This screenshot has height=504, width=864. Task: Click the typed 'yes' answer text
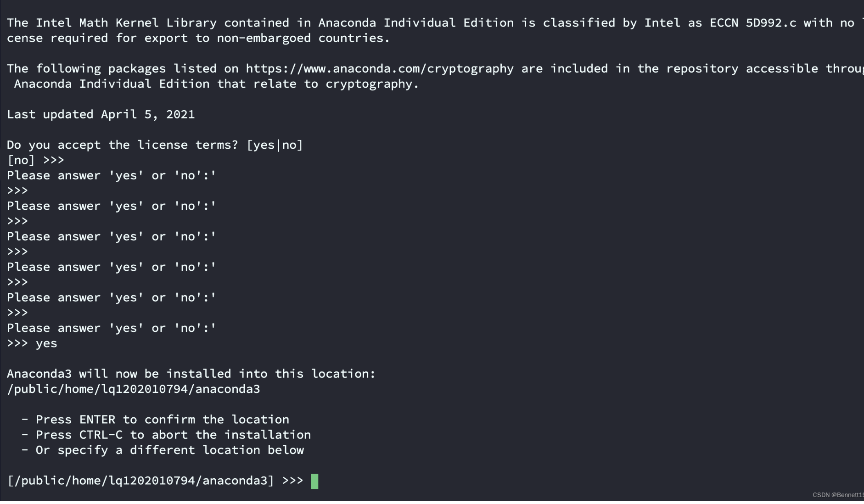coord(46,343)
